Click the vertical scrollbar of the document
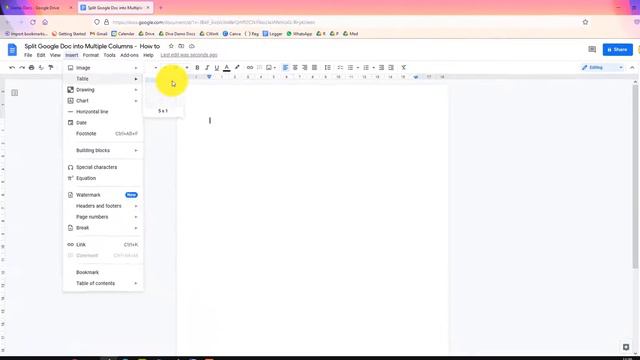The width and height of the screenshot is (640, 360). [635, 176]
